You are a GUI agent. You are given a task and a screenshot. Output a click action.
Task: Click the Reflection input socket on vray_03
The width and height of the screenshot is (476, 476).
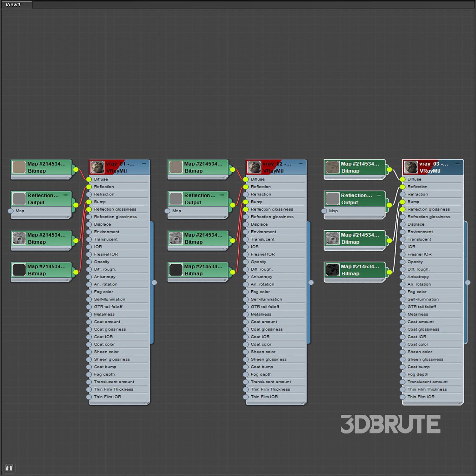pos(402,187)
